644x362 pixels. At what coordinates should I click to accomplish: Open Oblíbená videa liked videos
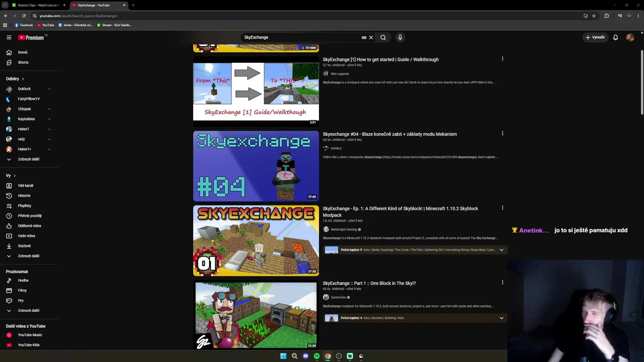(x=29, y=226)
